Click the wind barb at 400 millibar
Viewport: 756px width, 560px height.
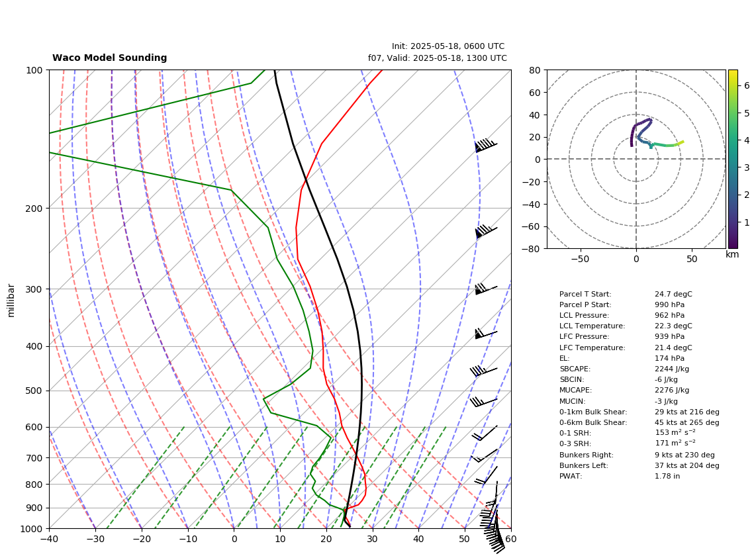click(486, 333)
